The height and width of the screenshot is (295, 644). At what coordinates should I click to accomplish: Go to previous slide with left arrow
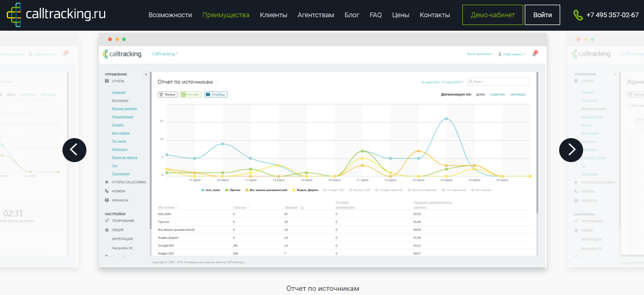[x=74, y=150]
